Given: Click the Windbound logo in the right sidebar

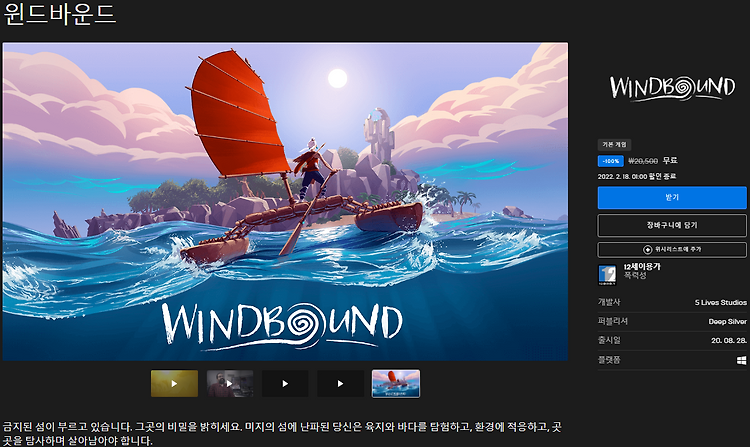Looking at the screenshot, I should click(672, 88).
